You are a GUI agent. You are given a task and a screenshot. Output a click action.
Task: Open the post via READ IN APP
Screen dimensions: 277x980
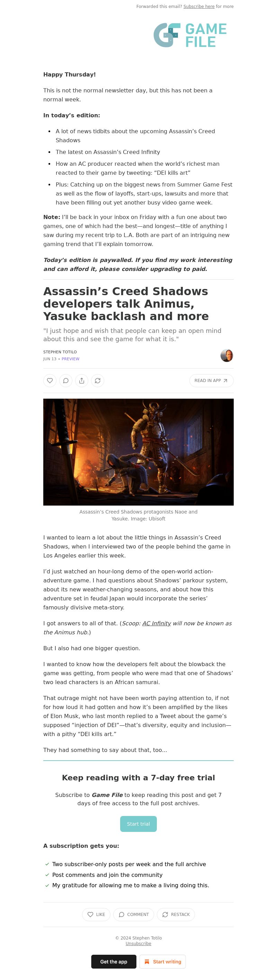click(211, 380)
